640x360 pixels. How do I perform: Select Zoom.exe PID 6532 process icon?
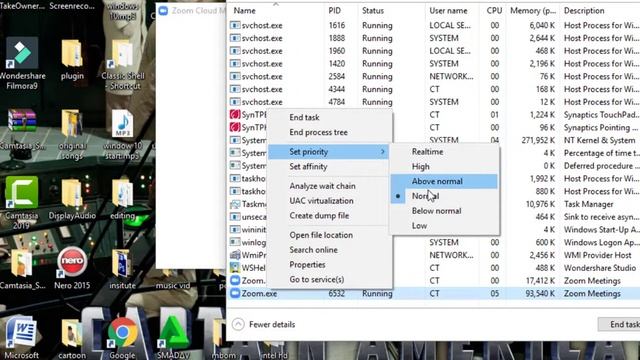tap(235, 293)
